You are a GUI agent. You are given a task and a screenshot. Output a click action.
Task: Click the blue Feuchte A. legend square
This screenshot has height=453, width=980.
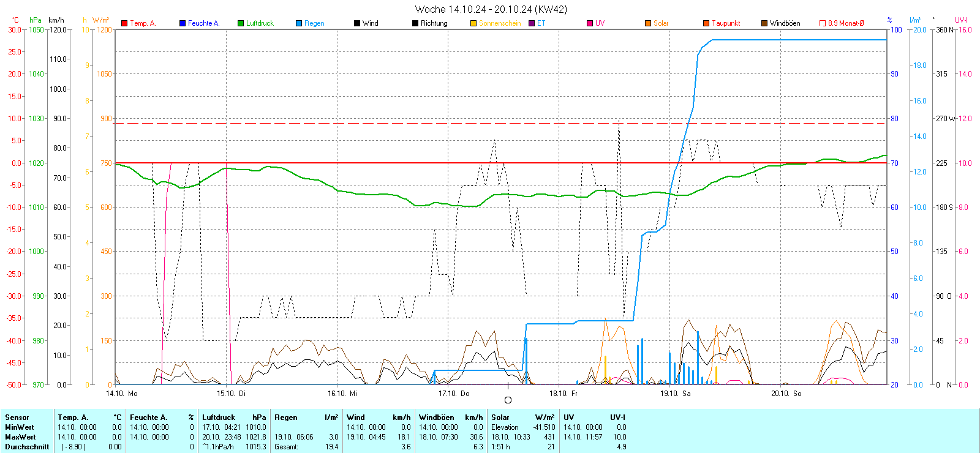[x=183, y=23]
